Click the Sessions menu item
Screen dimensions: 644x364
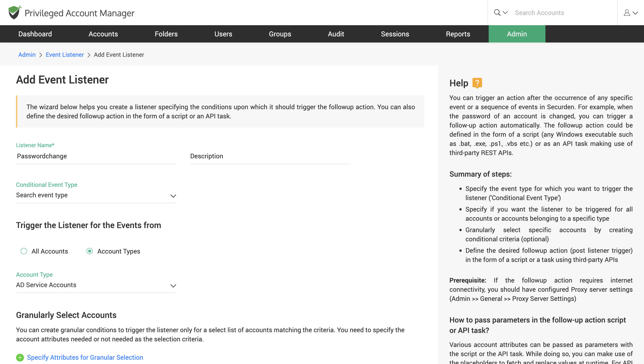pyautogui.click(x=394, y=34)
